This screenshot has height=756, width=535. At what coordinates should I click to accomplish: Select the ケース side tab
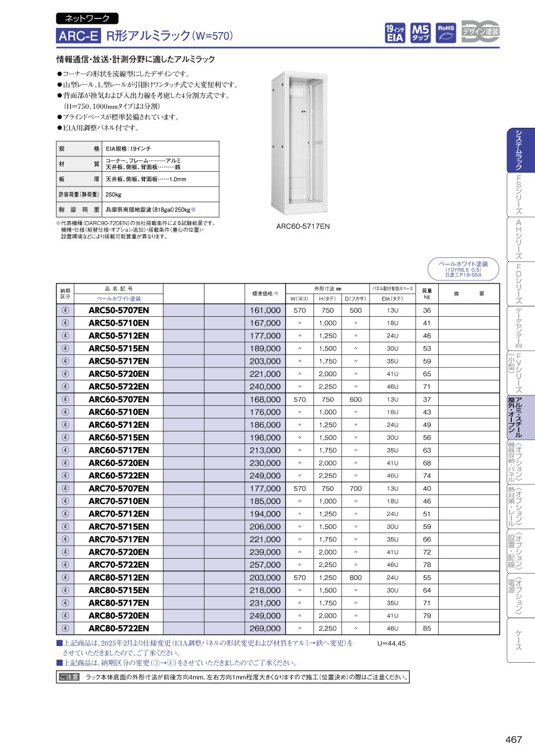[x=518, y=640]
